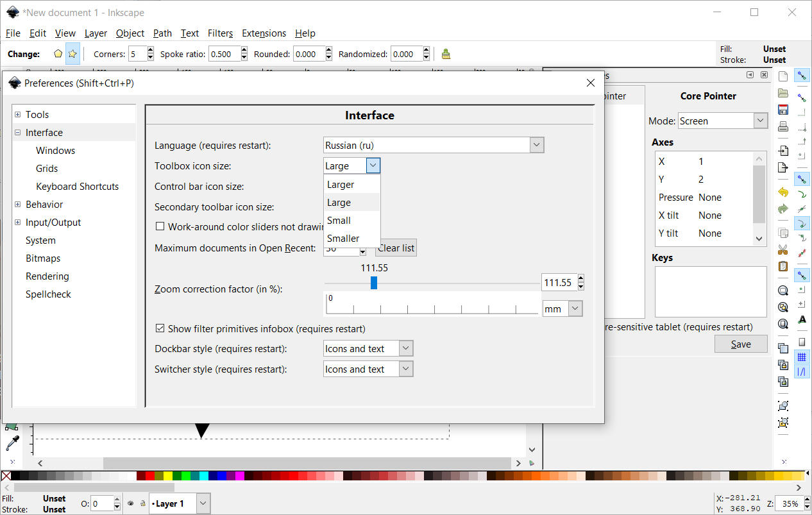Open the Filters menu
The height and width of the screenshot is (515, 812).
220,33
